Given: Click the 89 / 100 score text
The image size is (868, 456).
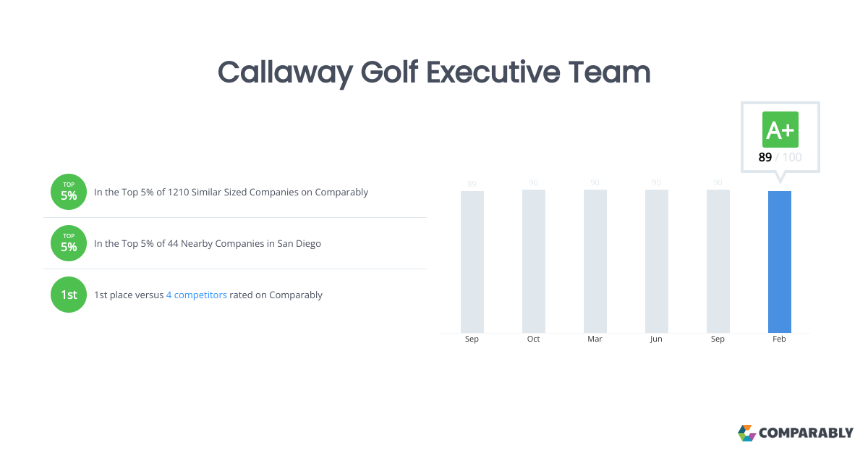Looking at the screenshot, I should pyautogui.click(x=780, y=157).
